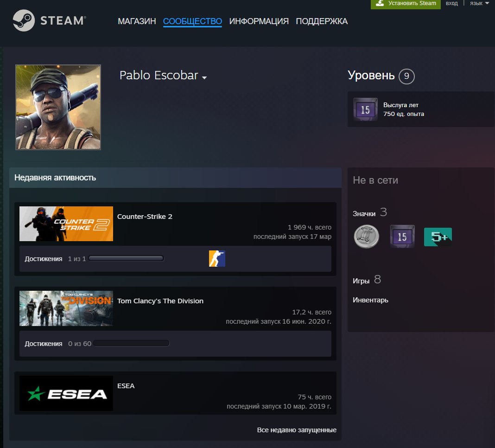
Task: Open the язык language dropdown
Action: (x=479, y=3)
